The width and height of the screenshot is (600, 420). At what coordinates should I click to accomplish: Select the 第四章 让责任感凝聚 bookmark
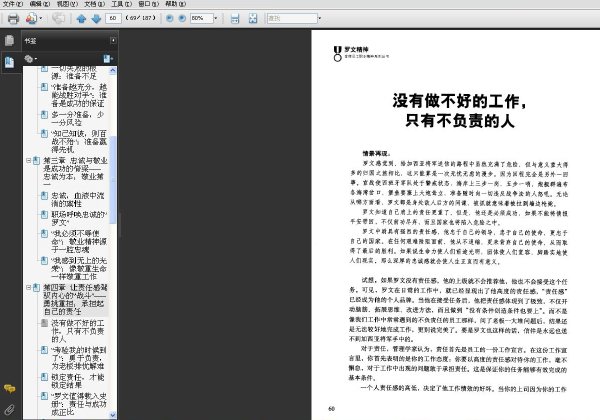coord(75,299)
